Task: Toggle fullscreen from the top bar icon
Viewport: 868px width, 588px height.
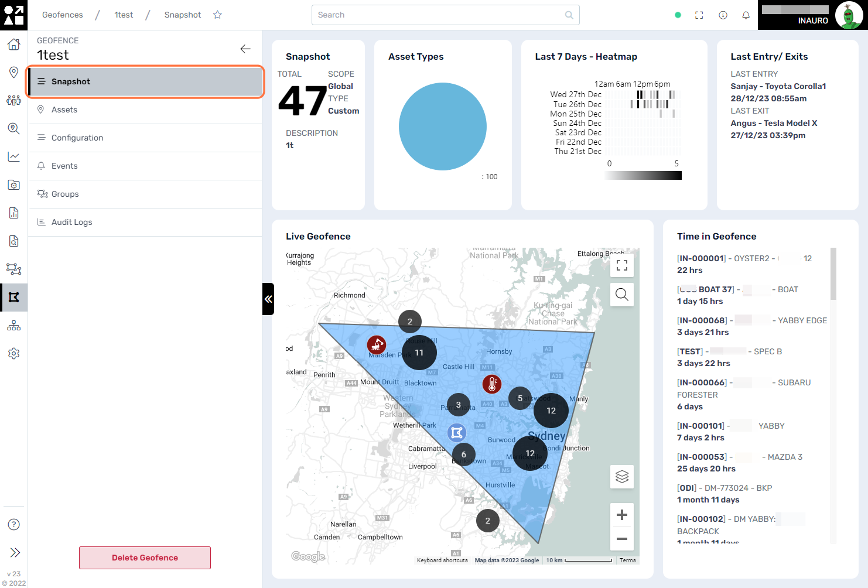Action: pyautogui.click(x=699, y=15)
